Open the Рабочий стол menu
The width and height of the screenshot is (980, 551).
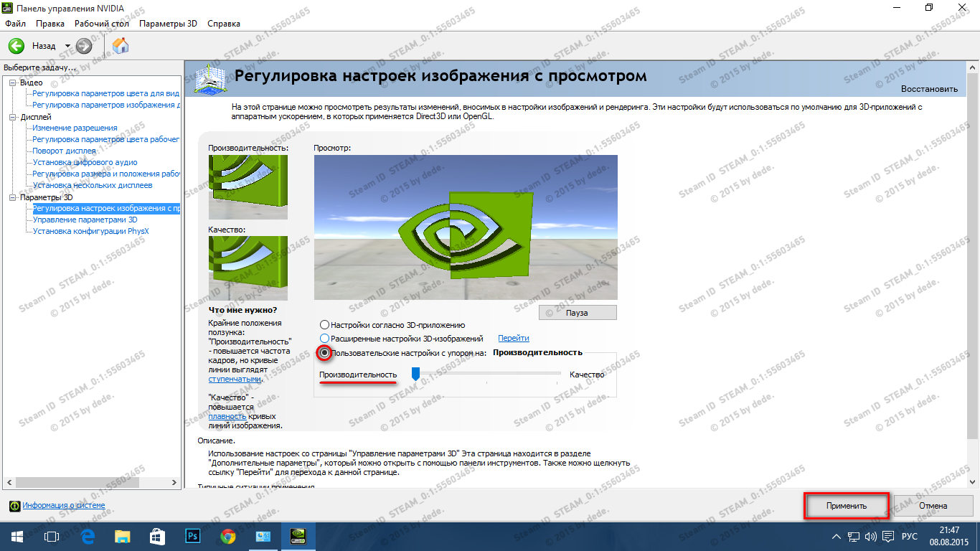pos(102,24)
